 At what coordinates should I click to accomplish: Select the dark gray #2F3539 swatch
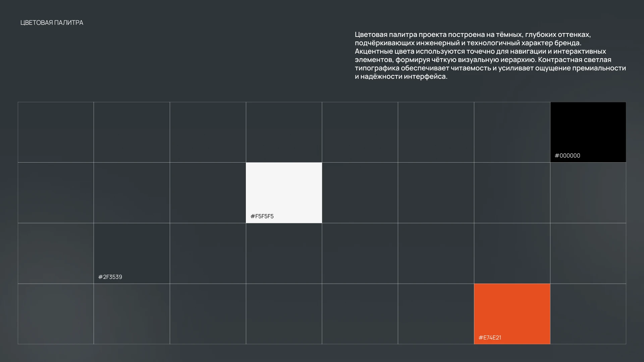(x=131, y=250)
